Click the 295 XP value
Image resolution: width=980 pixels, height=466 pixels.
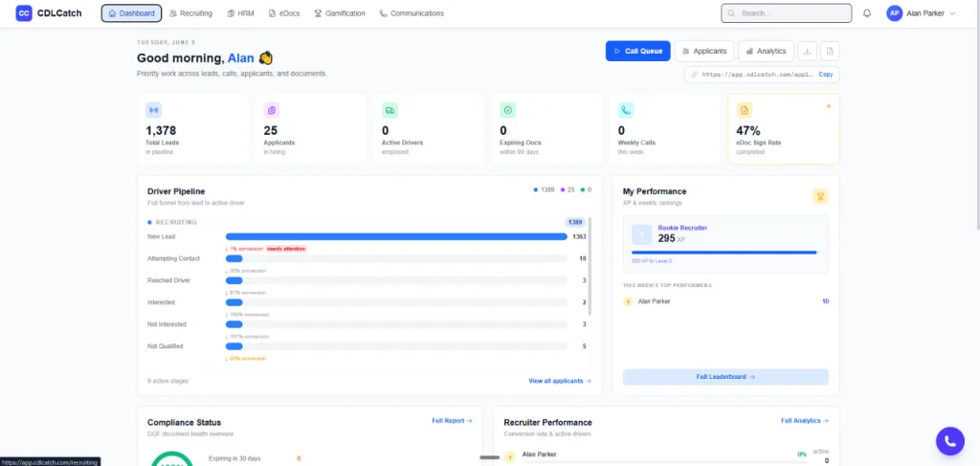[666, 238]
